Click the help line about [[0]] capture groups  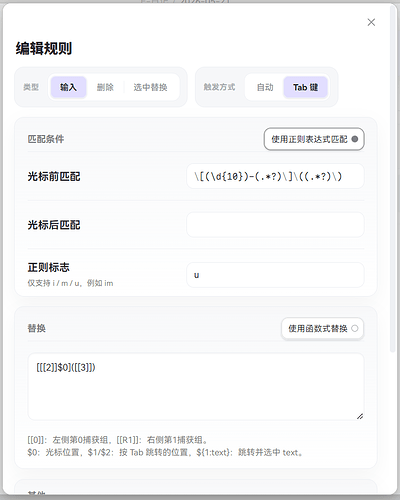pos(118,440)
